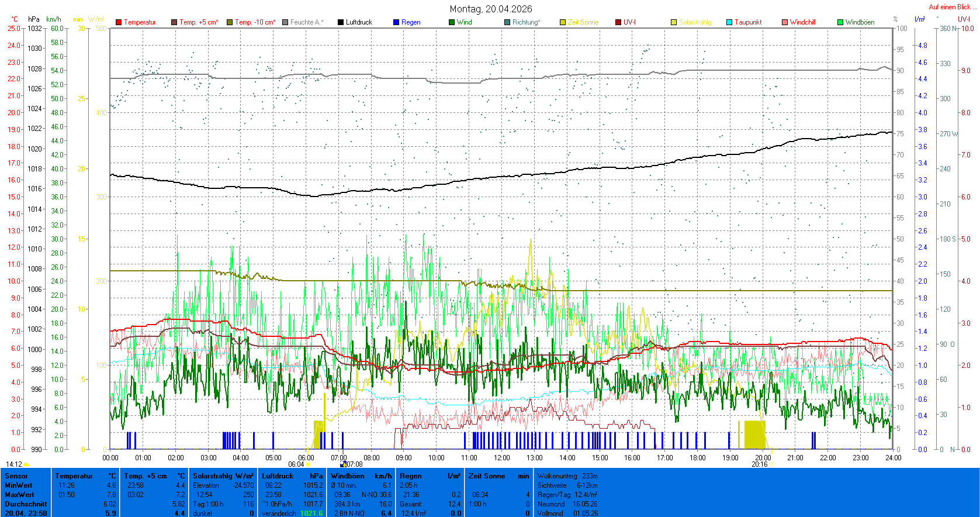Click the chart date title 'Montag, 20.04.2026'
The image size is (980, 517).
491,9
